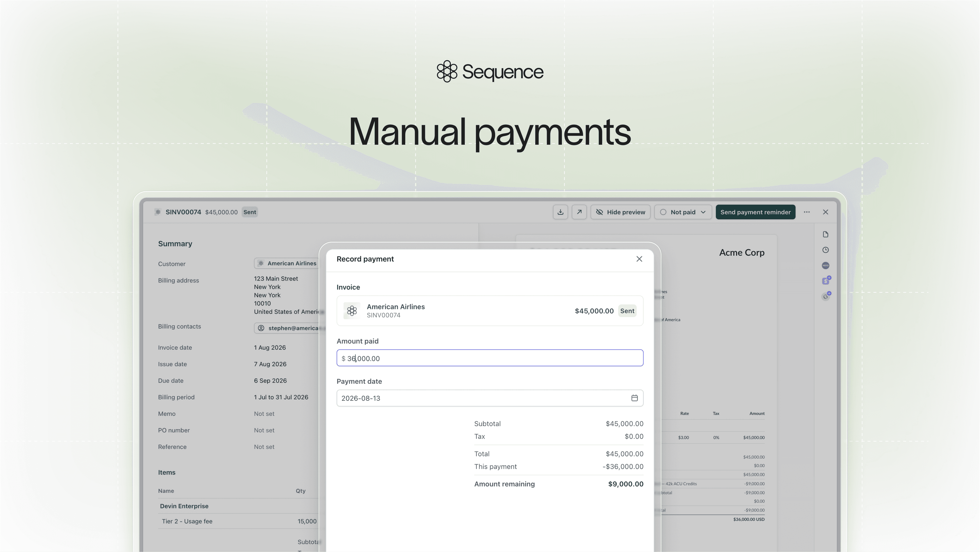Open the invoice in a new window arrow icon

579,212
